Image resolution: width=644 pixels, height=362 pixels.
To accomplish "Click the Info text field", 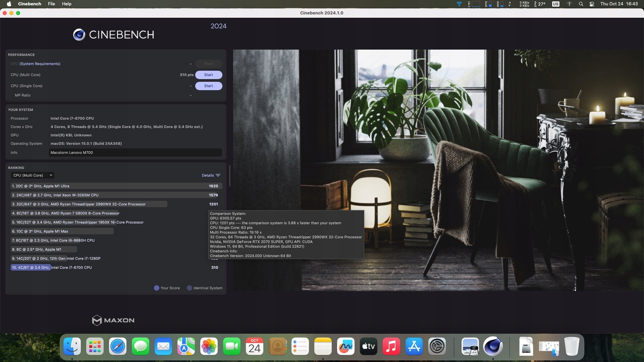I will (x=135, y=153).
